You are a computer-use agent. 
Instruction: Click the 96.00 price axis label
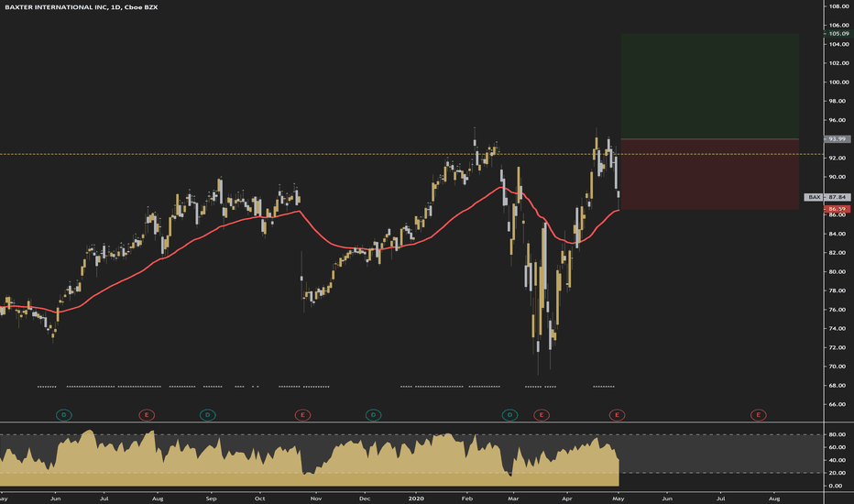click(838, 120)
